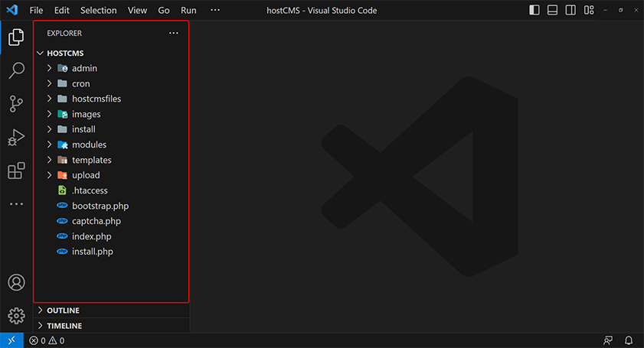Image resolution: width=644 pixels, height=348 pixels.
Task: Open the Run and Debug view
Action: 16,138
